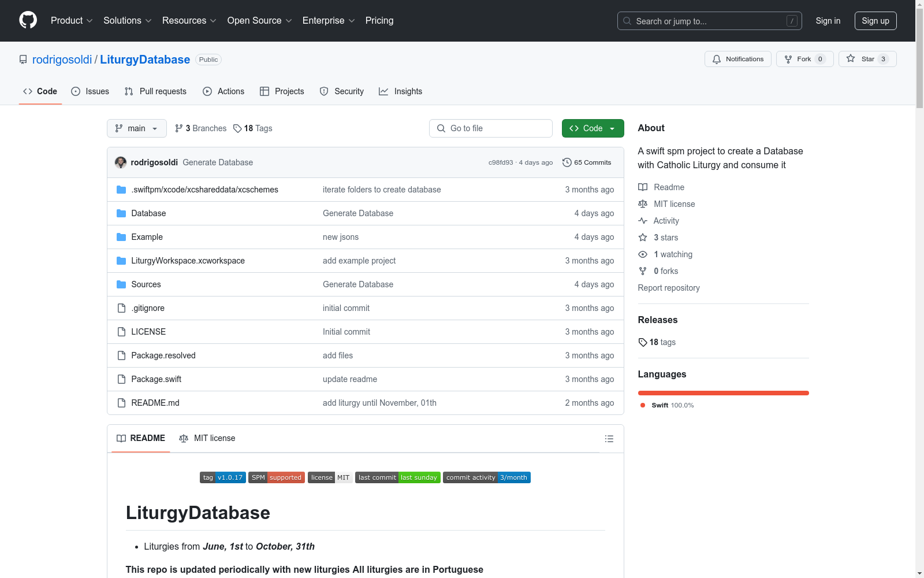Click the GitHub logo icon
Screen dimensions: 924x578
point(28,20)
